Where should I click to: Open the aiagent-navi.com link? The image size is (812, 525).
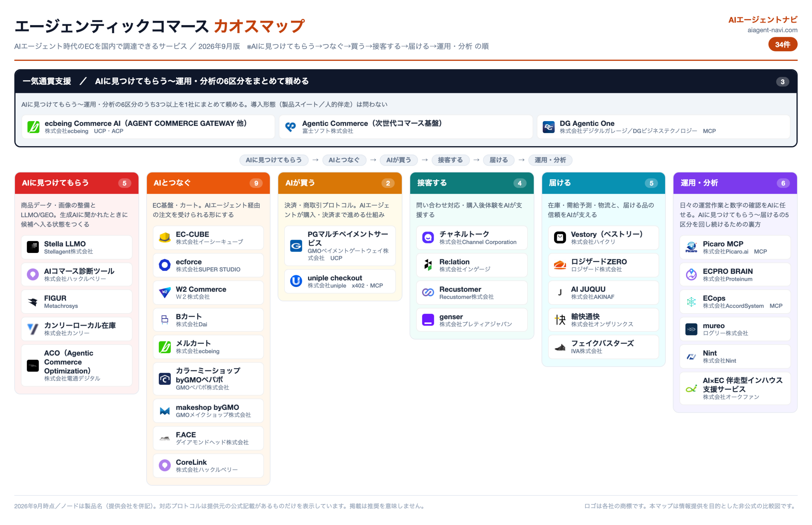(772, 30)
